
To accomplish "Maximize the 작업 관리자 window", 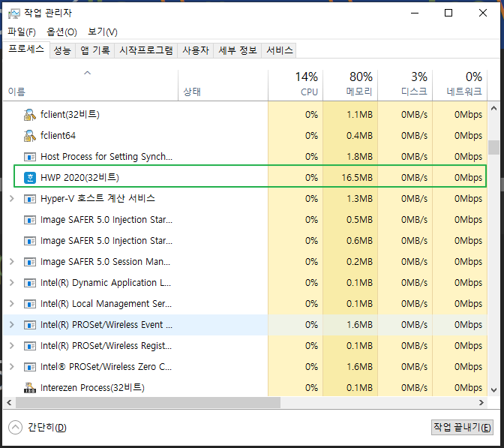I will click(x=448, y=14).
